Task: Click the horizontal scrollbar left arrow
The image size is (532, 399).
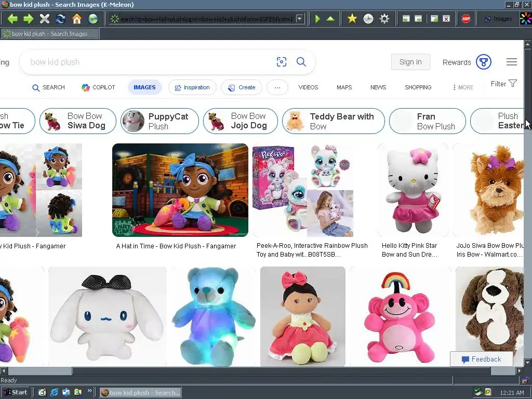Action: pos(4,371)
